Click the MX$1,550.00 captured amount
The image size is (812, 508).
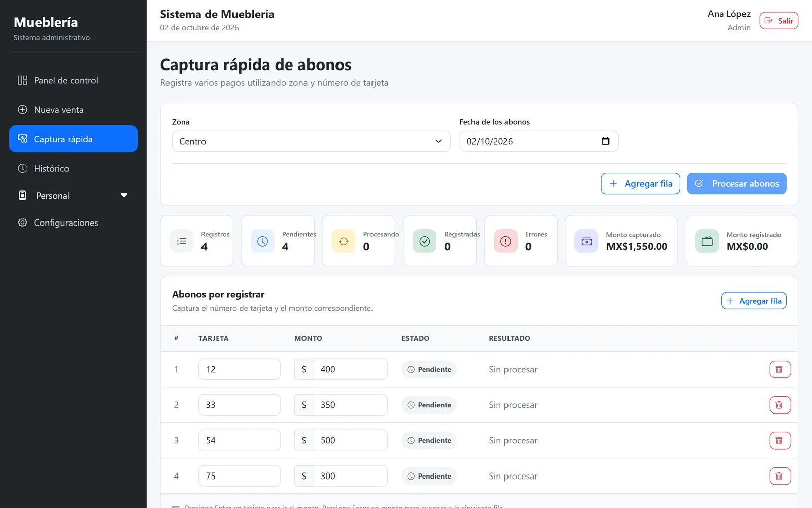coord(637,247)
